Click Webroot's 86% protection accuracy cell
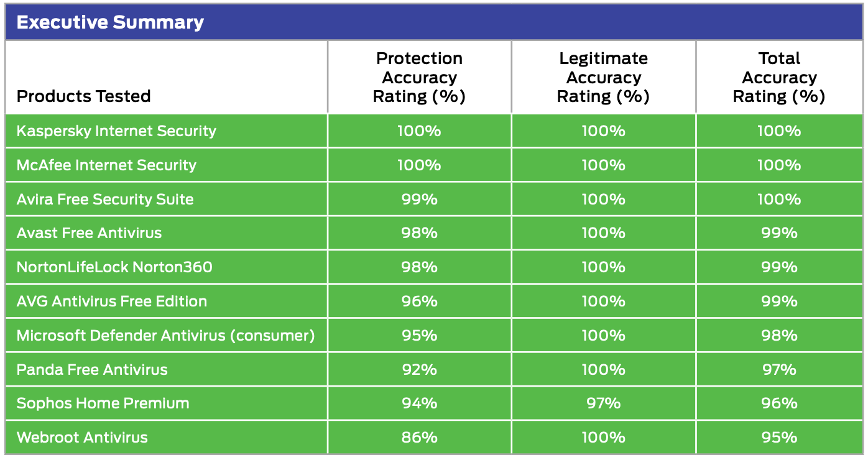This screenshot has width=868, height=460. pyautogui.click(x=419, y=438)
